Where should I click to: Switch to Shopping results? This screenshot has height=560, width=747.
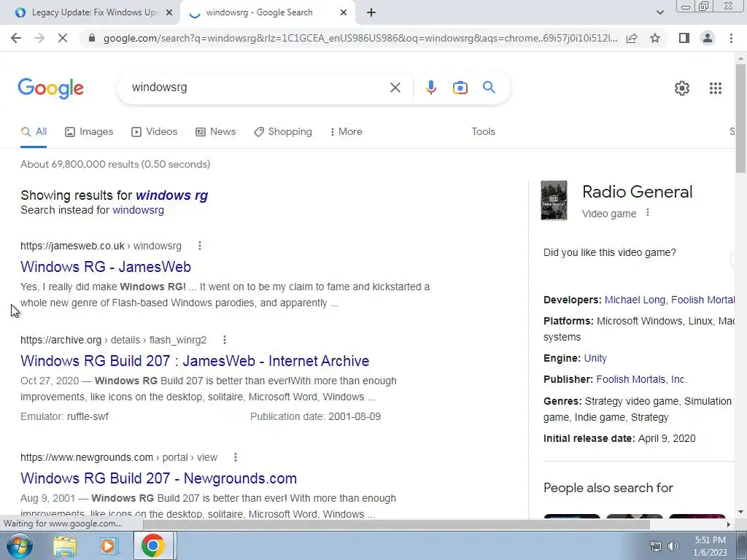coord(283,132)
